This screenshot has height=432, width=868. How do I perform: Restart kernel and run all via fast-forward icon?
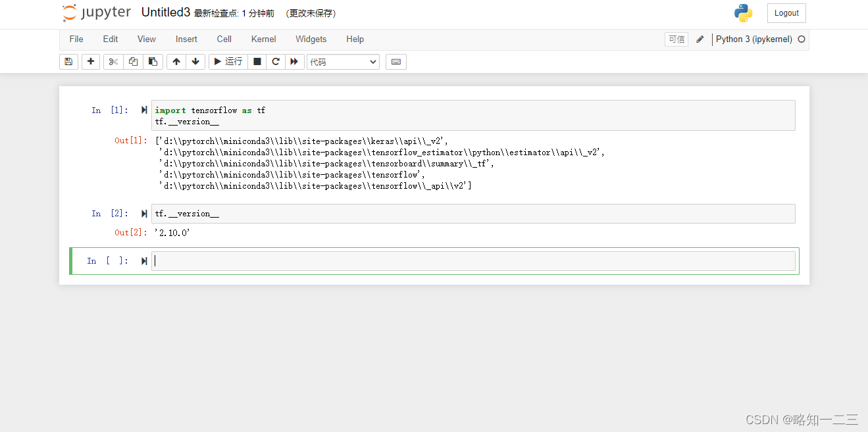click(x=295, y=61)
